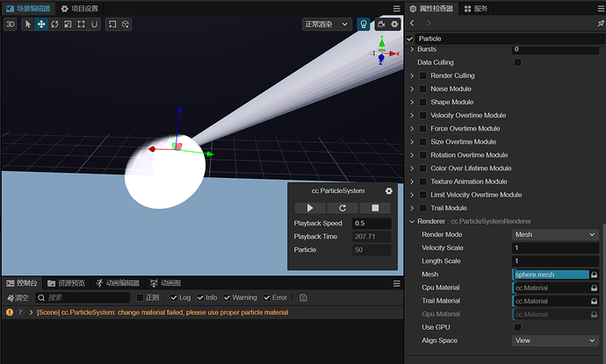Enable the regex checkbox in console
Screen dimensions: 606x364
140,297
